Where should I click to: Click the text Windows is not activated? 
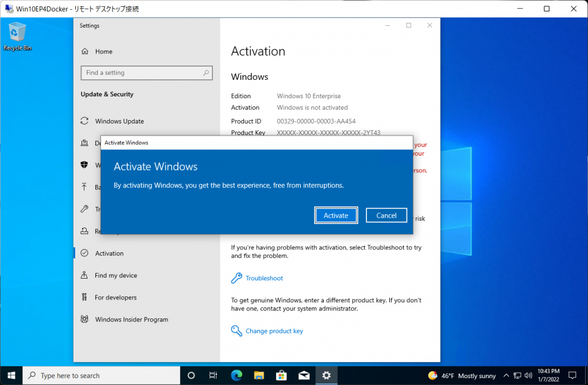pos(312,107)
